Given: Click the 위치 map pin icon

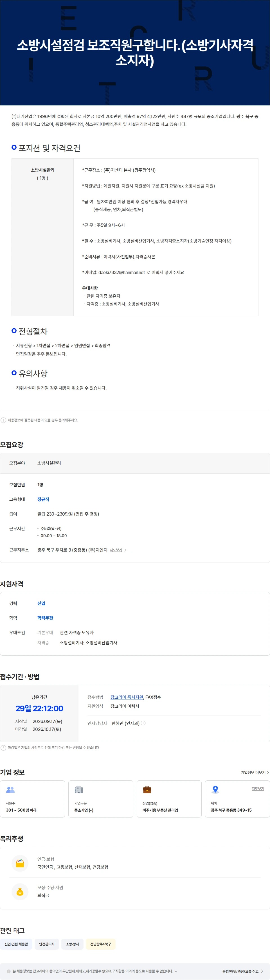Looking at the screenshot, I should [x=215, y=789].
